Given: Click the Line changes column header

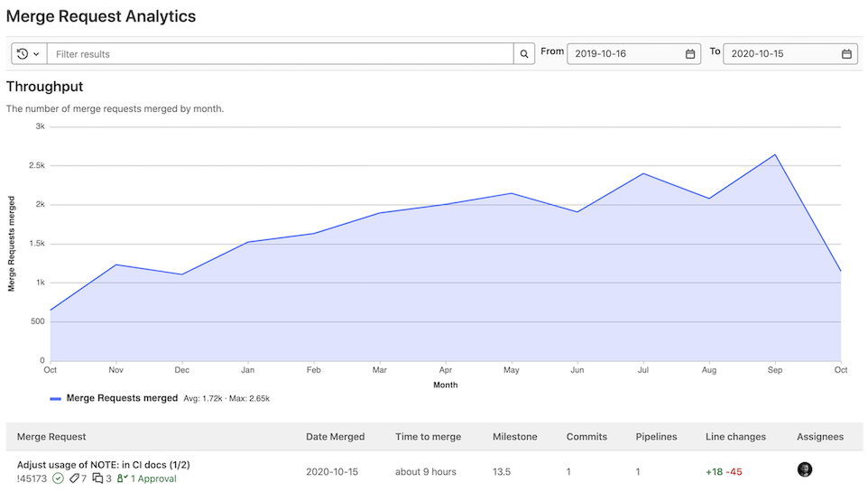Looking at the screenshot, I should 735,437.
